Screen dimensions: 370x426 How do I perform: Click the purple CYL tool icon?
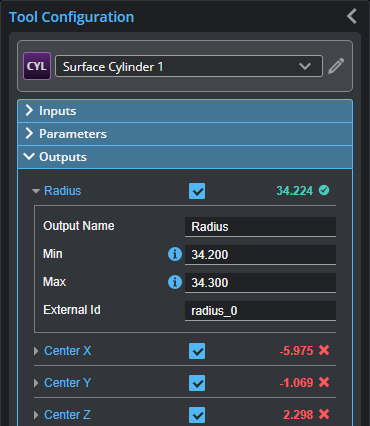click(x=37, y=66)
